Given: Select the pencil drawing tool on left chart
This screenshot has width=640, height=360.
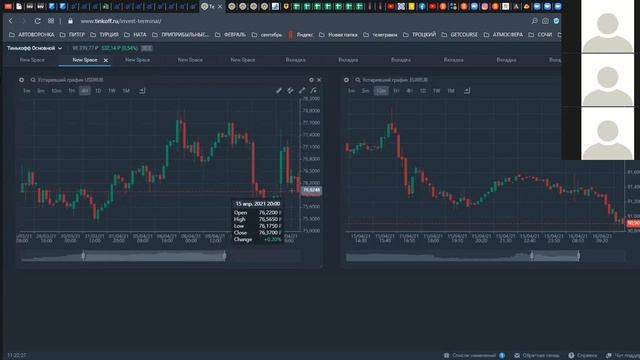Looking at the screenshot, I should pyautogui.click(x=279, y=91).
